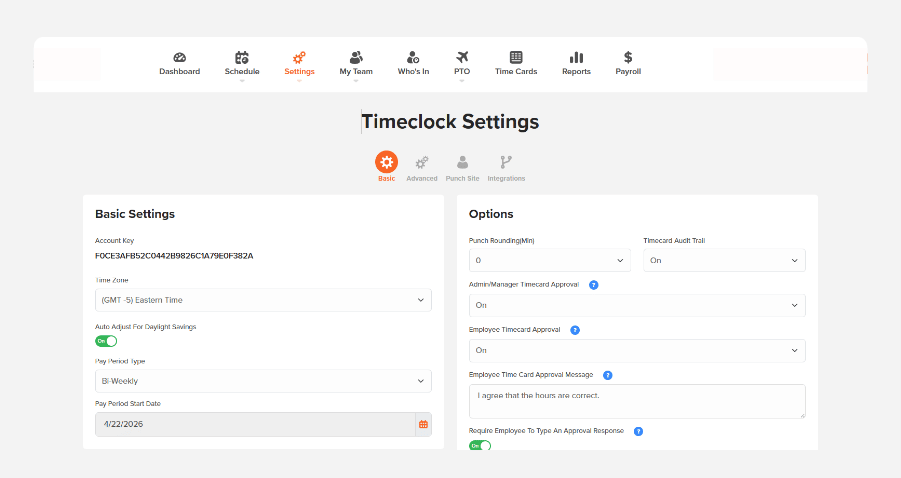Open My Team people icon
Image resolution: width=901 pixels, height=478 pixels.
356,57
